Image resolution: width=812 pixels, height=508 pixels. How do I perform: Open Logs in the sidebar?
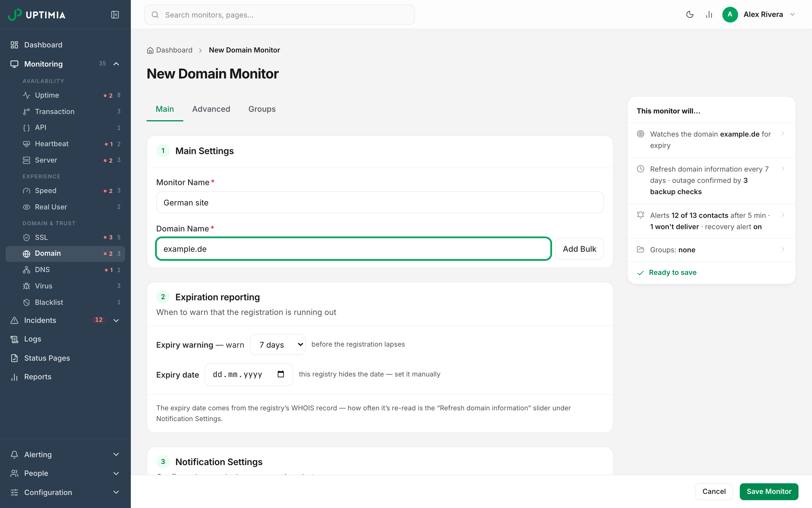pyautogui.click(x=65, y=339)
